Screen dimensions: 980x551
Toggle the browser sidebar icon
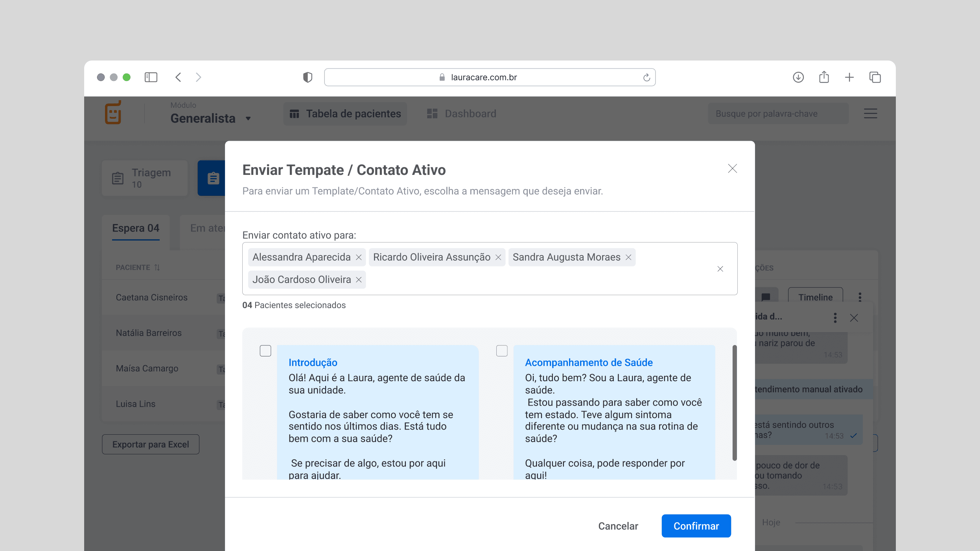click(151, 77)
